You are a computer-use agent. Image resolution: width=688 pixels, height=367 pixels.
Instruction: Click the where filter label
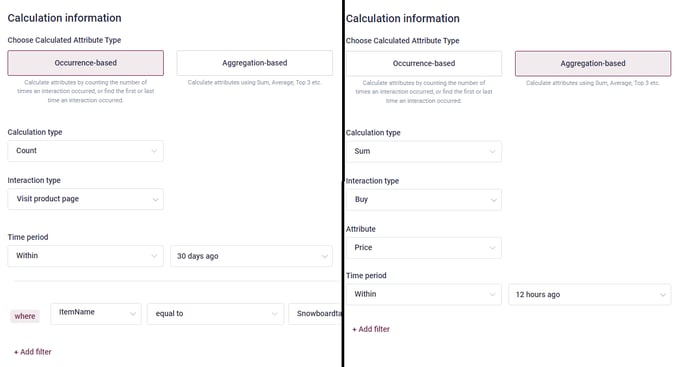pyautogui.click(x=25, y=316)
